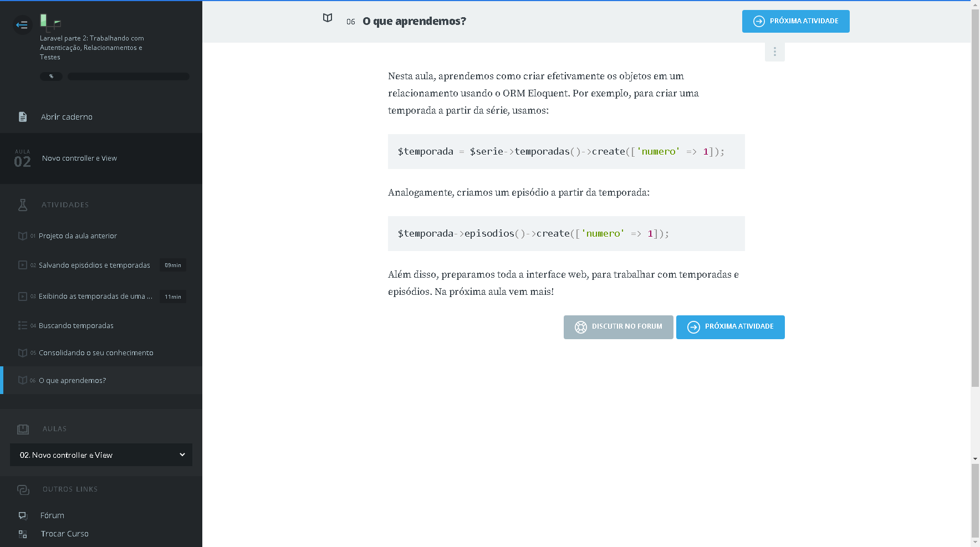Click the flask icon next to Atividades

tap(23, 205)
